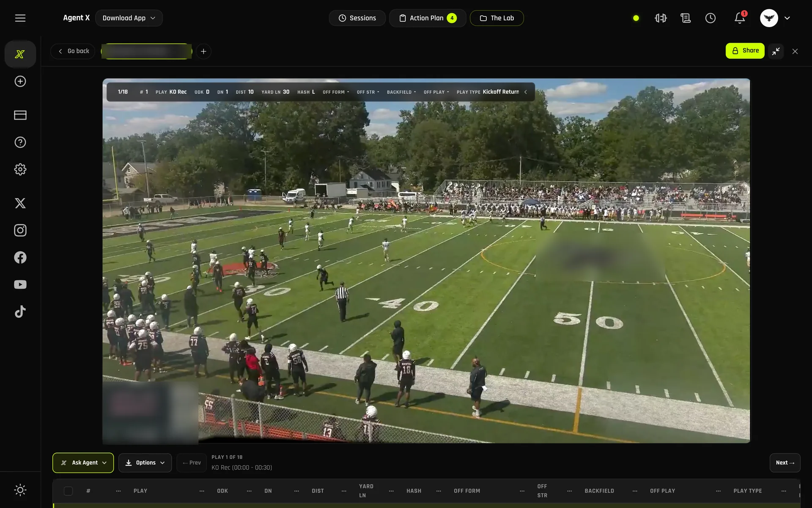Open the clock history icon
812x508 pixels.
click(x=710, y=18)
